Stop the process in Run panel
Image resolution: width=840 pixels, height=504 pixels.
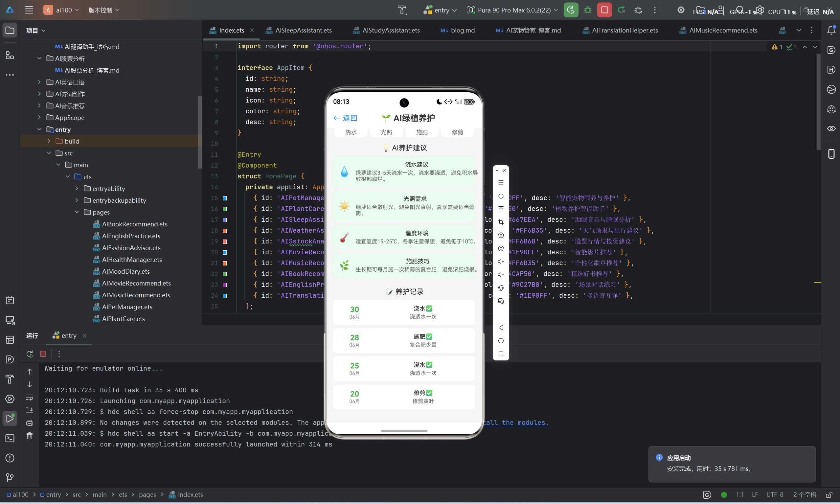point(43,354)
